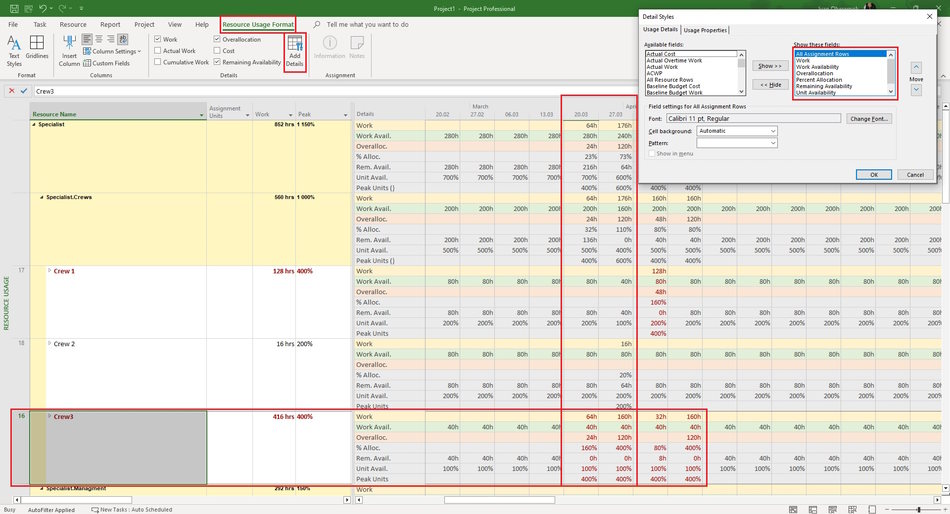Screen dimensions: 950x514
Task: Uncheck the Work details checkbox
Action: 158,39
